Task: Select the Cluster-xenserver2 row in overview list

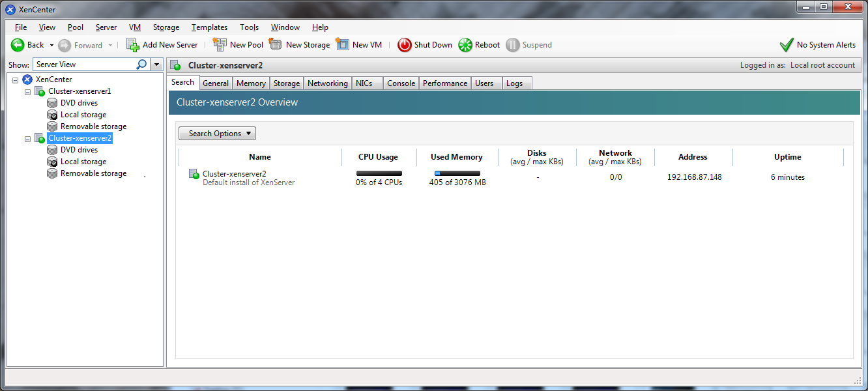Action: [x=234, y=174]
